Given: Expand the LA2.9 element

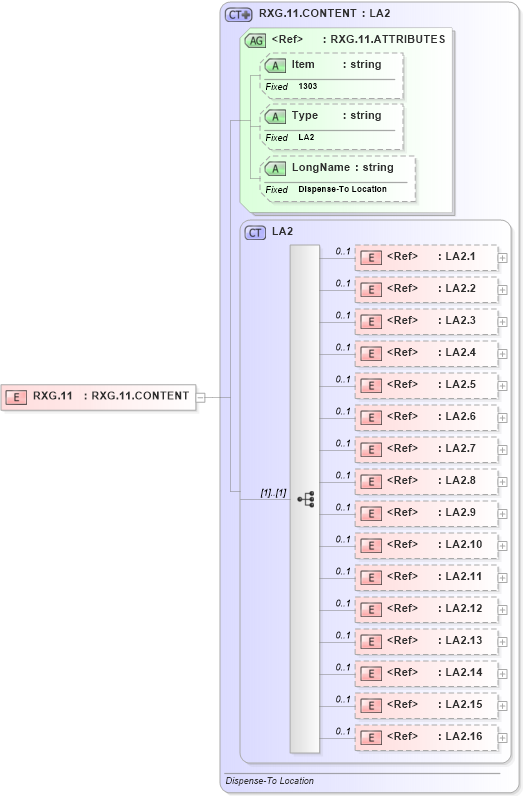Looking at the screenshot, I should point(503,514).
